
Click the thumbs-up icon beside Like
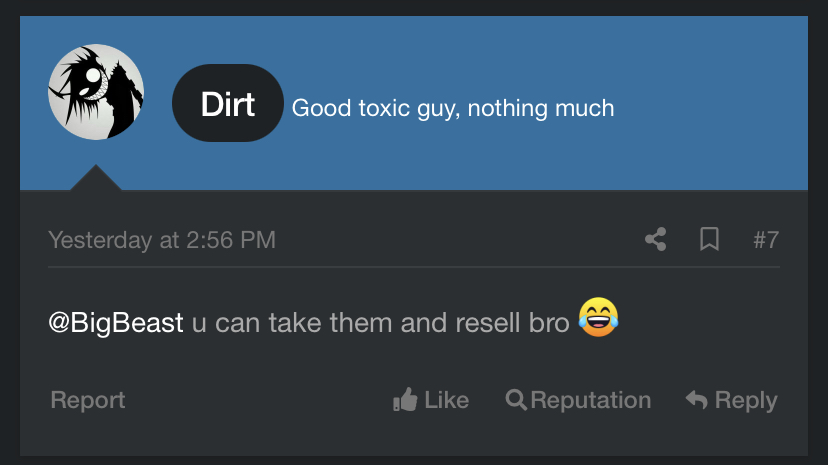405,400
